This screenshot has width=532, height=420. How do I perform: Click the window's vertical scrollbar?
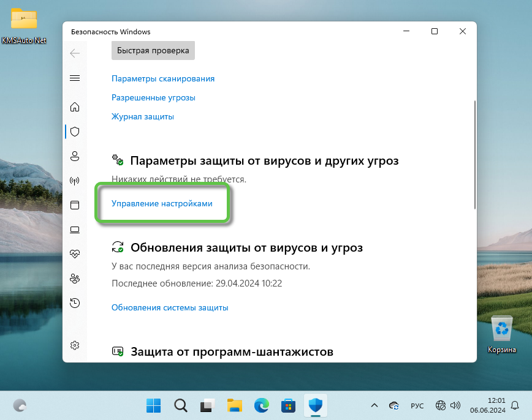tap(474, 154)
